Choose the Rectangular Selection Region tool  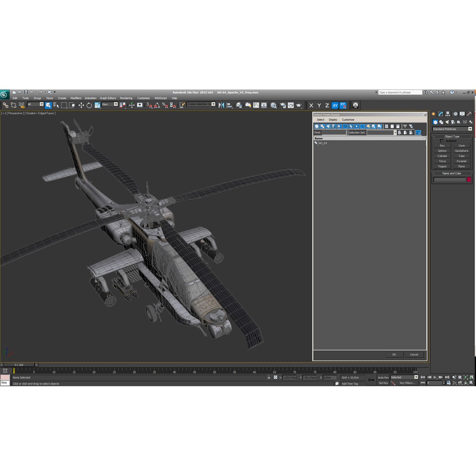[x=64, y=105]
